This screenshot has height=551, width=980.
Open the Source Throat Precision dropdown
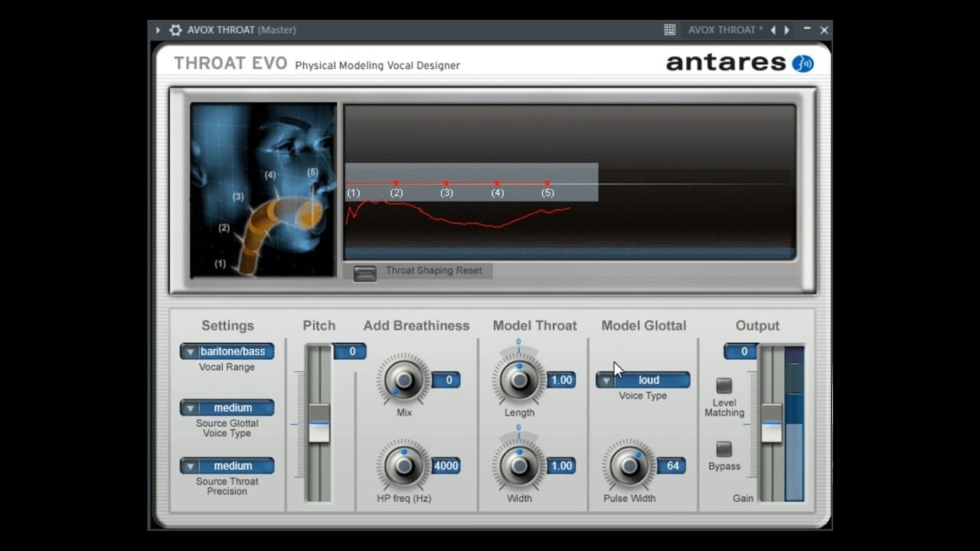[x=227, y=466]
